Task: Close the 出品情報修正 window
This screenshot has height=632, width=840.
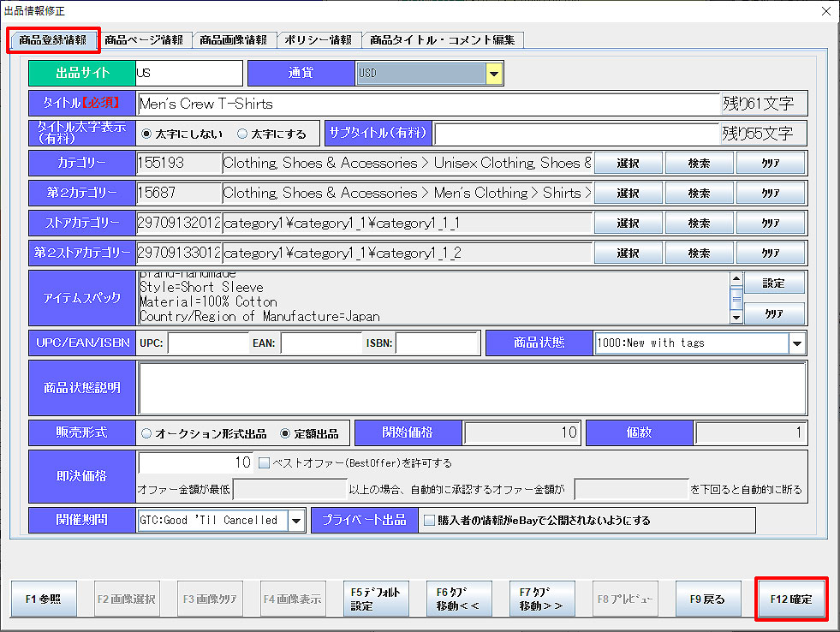Action: [825, 11]
